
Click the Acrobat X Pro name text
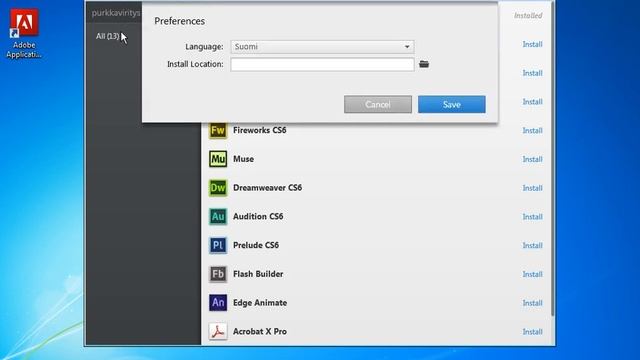[260, 331]
